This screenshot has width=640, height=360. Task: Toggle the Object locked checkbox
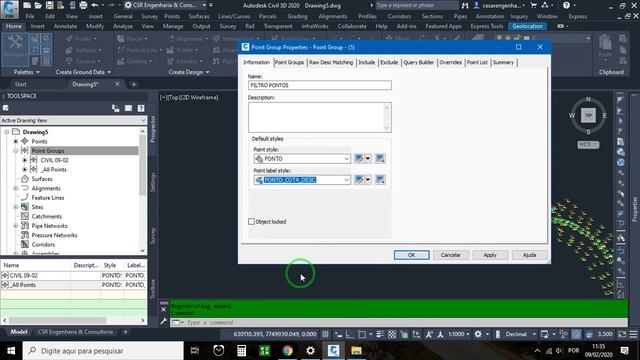[251, 222]
